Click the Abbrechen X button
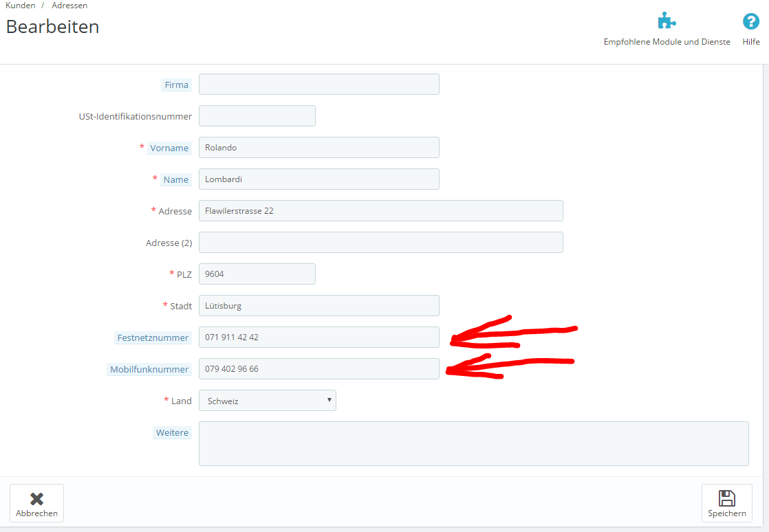Image resolution: width=769 pixels, height=532 pixels. point(36,503)
